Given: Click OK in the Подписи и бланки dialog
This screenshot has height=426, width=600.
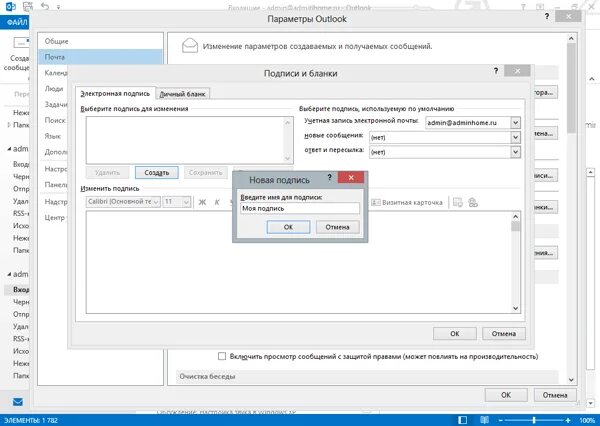Looking at the screenshot, I should (455, 333).
